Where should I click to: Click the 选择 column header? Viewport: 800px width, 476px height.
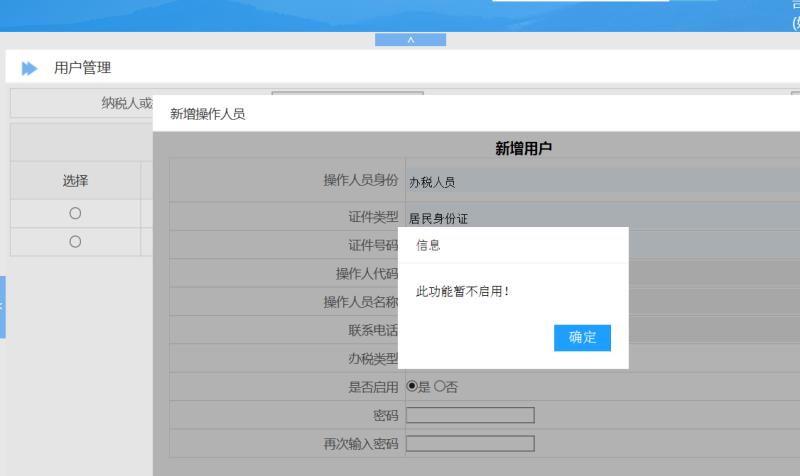pyautogui.click(x=75, y=181)
